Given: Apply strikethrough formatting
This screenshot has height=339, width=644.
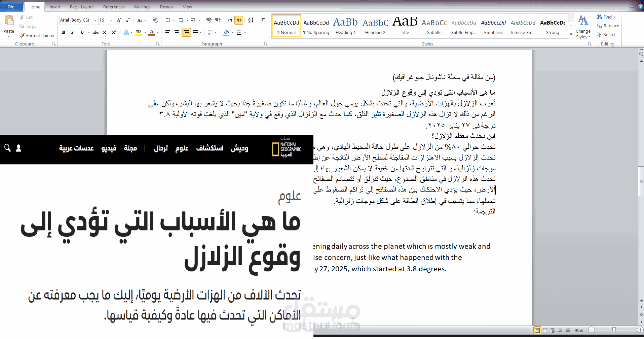Looking at the screenshot, I should point(96,32).
